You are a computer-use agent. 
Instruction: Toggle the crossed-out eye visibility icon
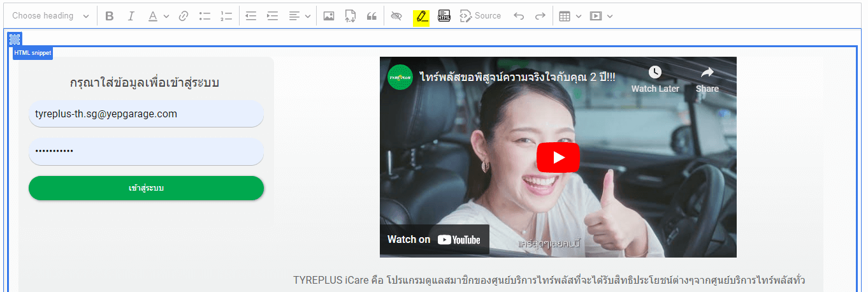click(396, 16)
